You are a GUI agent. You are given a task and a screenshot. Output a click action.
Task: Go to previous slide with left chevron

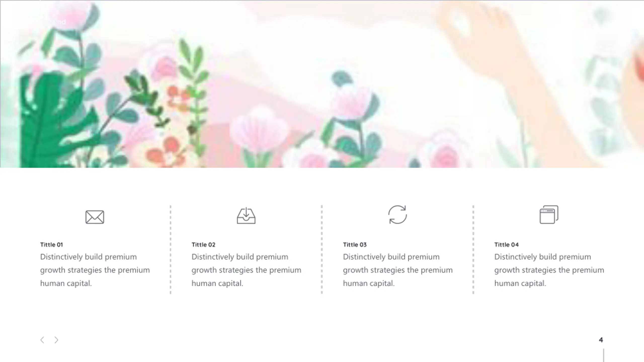(x=42, y=340)
